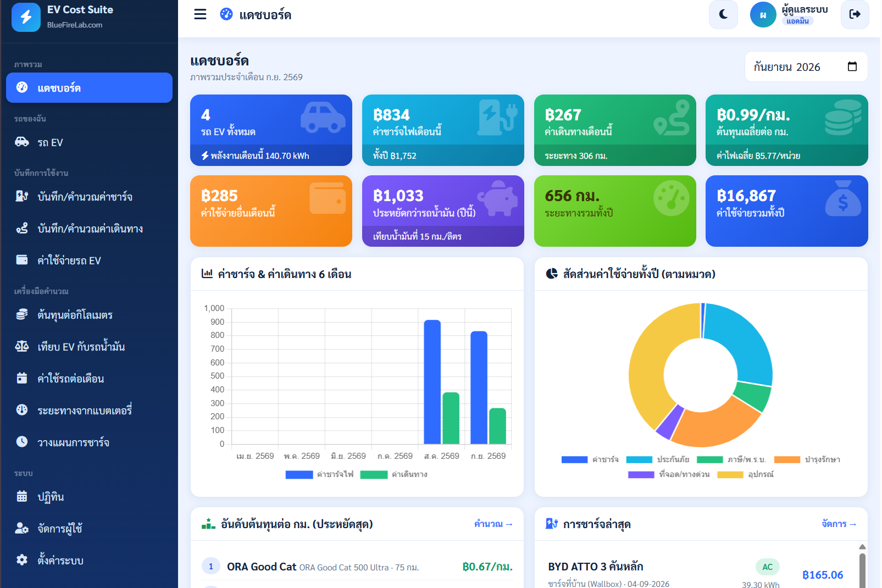Click the ปฏิทิน calendar icon

22,496
